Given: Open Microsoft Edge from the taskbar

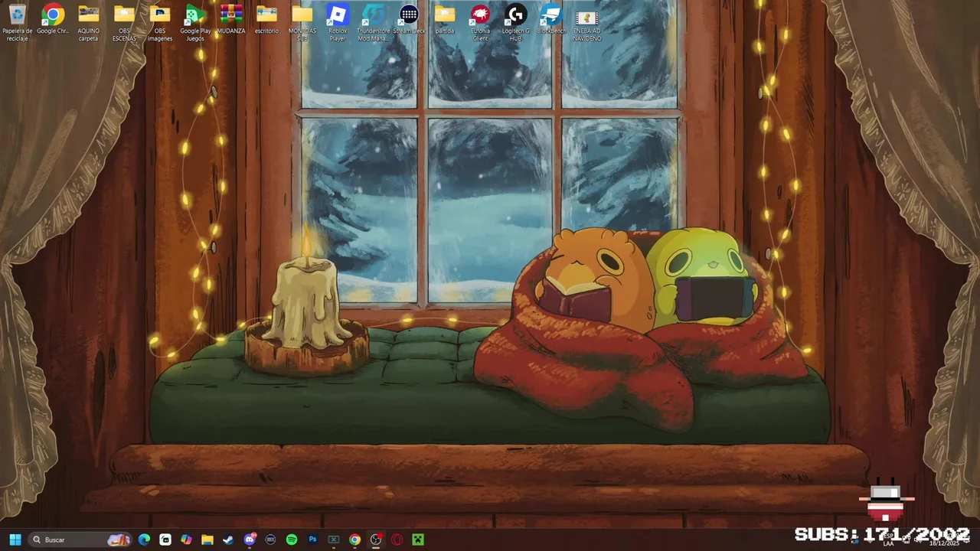Looking at the screenshot, I should (144, 540).
